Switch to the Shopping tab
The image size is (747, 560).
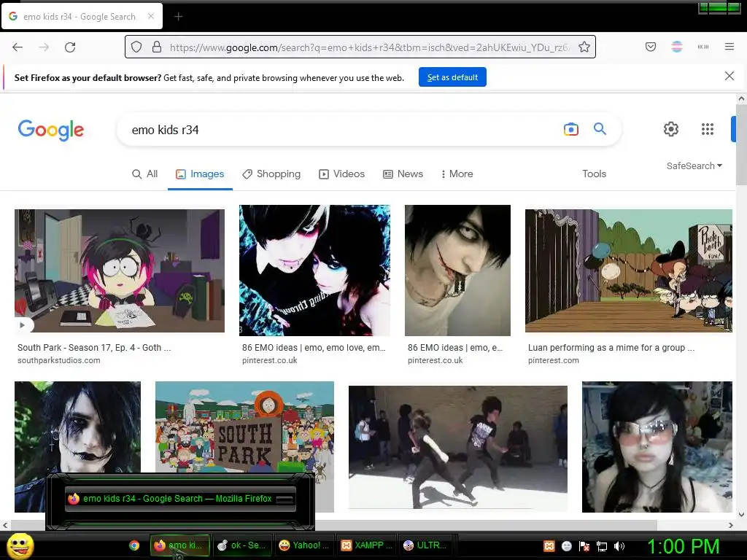click(x=271, y=174)
